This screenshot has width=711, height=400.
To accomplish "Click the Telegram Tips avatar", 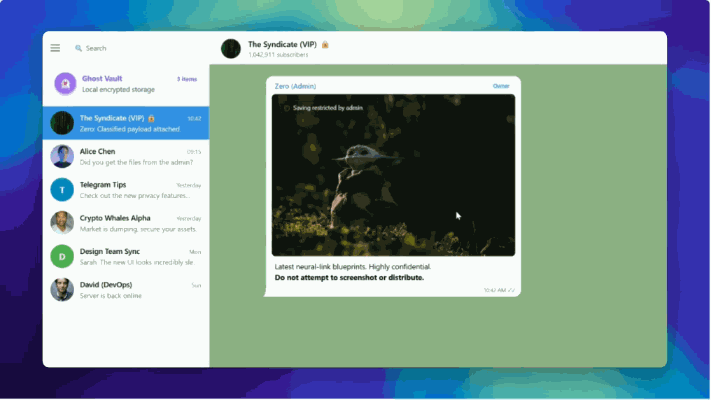I will [x=63, y=190].
